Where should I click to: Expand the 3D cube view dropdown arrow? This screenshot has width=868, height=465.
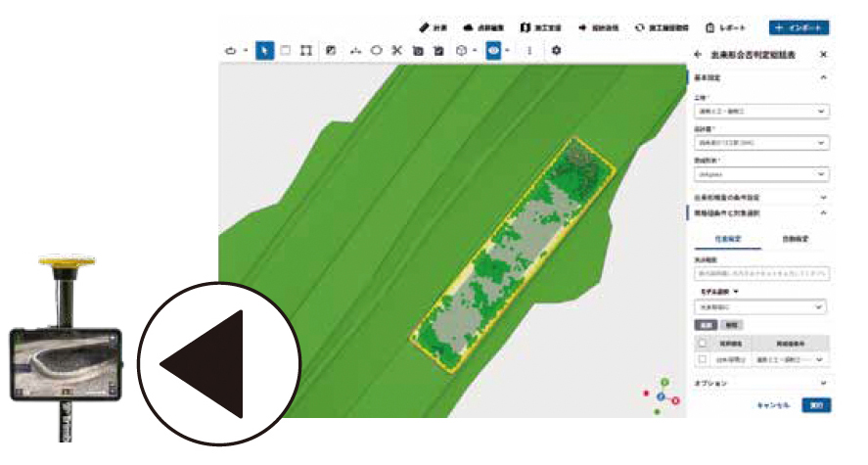click(x=475, y=50)
